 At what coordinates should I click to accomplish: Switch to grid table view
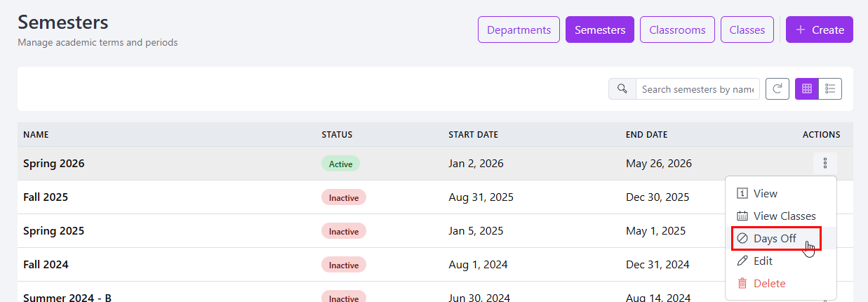[x=806, y=89]
